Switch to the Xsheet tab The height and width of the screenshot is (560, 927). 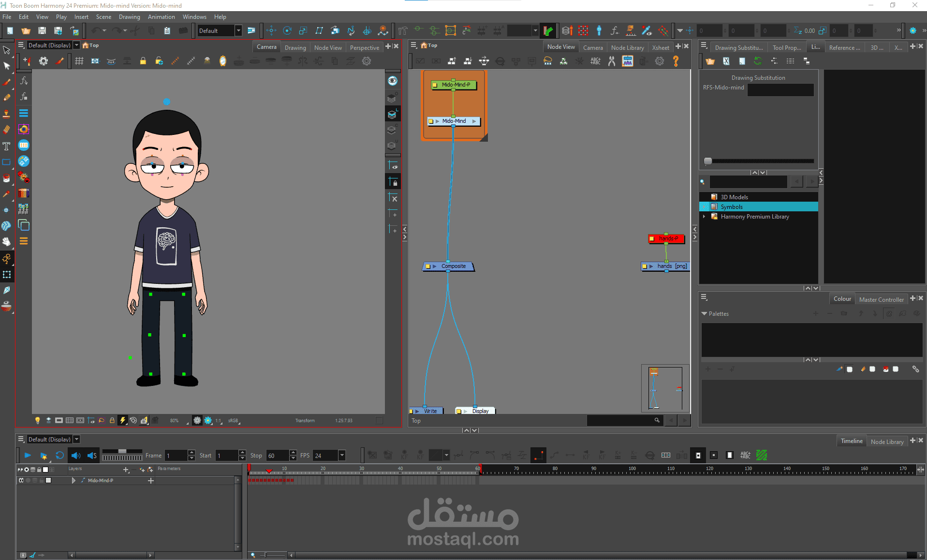(661, 47)
